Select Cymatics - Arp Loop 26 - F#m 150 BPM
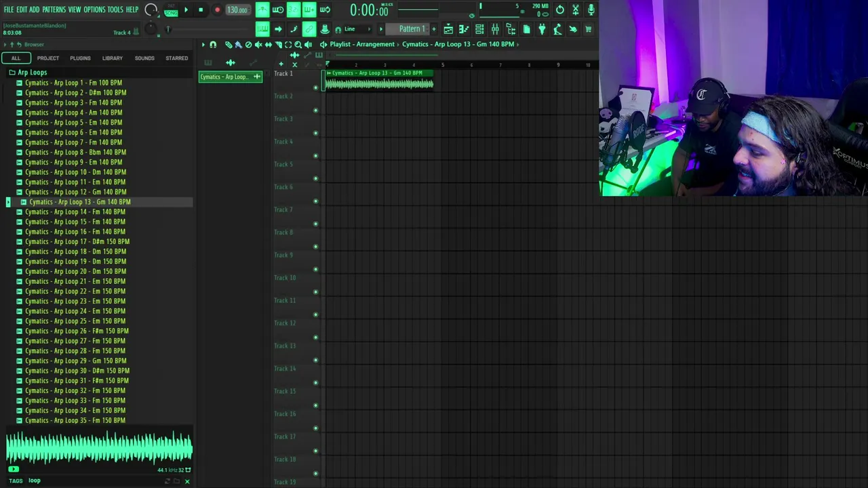 (77, 331)
